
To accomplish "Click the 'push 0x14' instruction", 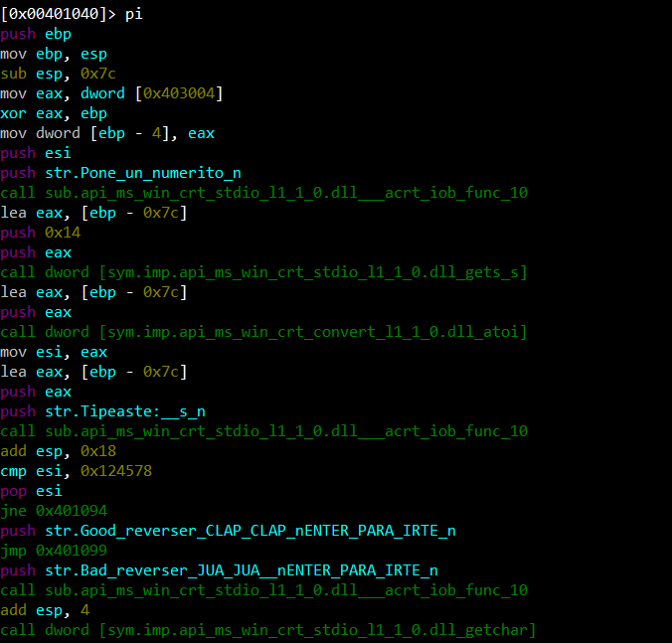I will pyautogui.click(x=40, y=233).
